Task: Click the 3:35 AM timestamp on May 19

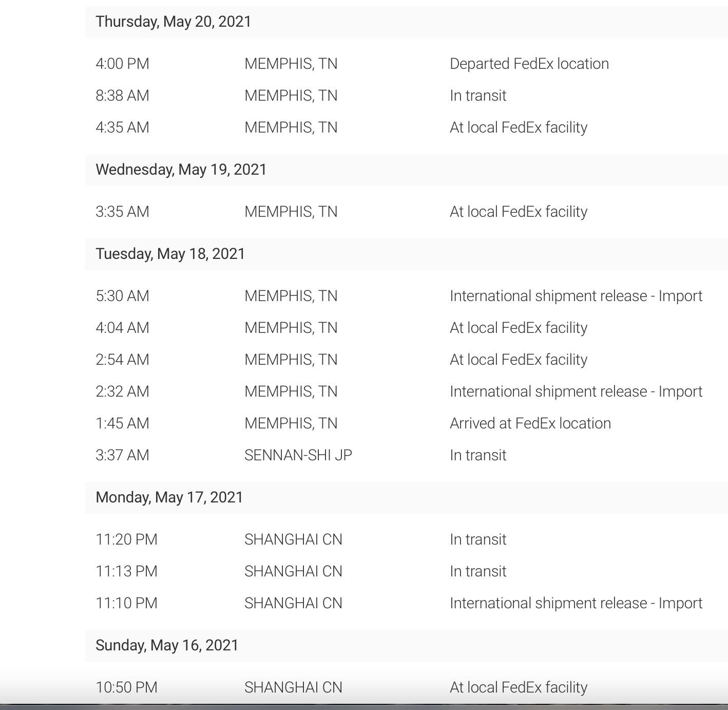Action: pyautogui.click(x=122, y=212)
